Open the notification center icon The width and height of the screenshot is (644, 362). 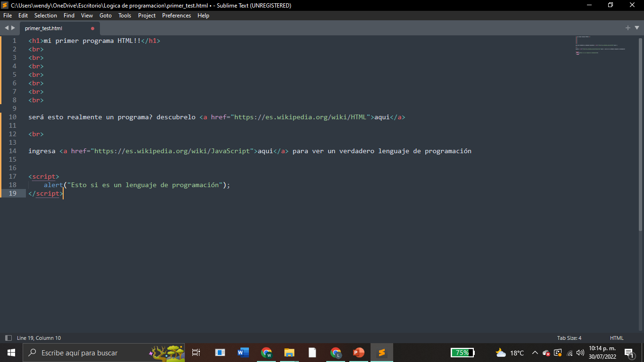629,353
